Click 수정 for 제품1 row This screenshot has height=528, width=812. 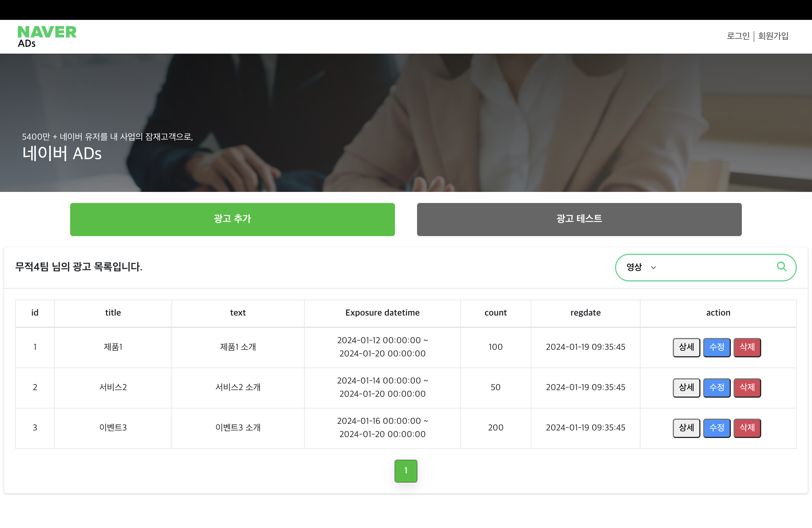(x=716, y=347)
